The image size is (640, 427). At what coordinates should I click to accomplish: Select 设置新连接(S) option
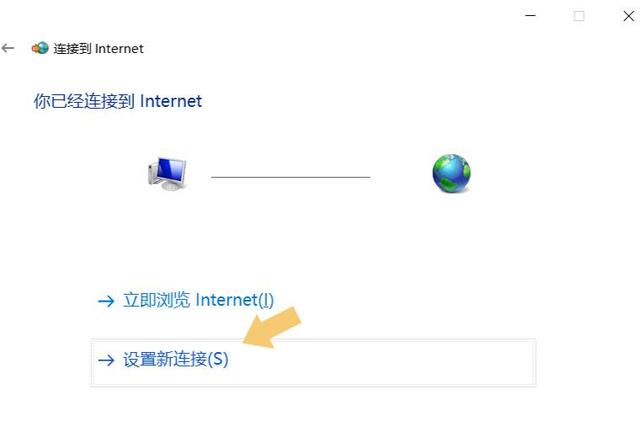[x=313, y=363]
